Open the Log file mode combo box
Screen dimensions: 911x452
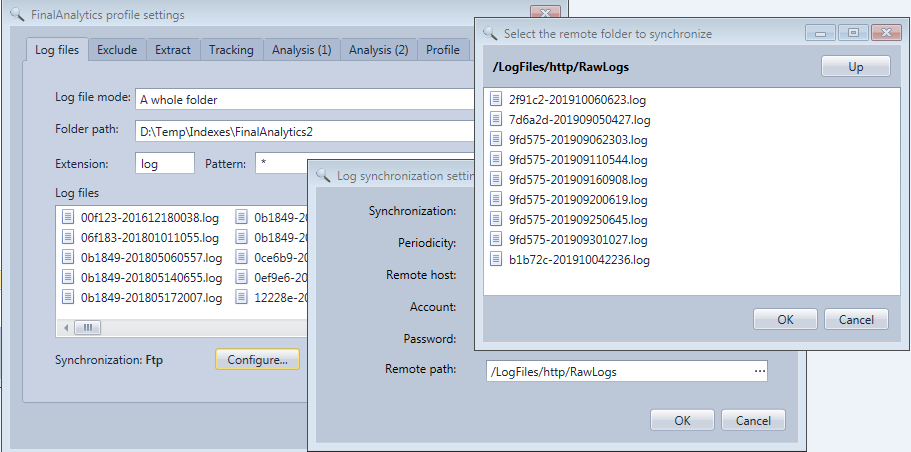(305, 99)
